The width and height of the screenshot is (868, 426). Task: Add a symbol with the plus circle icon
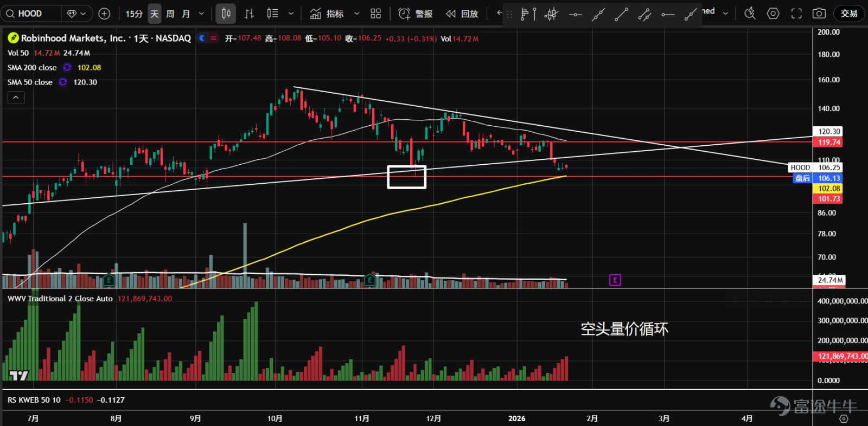coord(105,14)
